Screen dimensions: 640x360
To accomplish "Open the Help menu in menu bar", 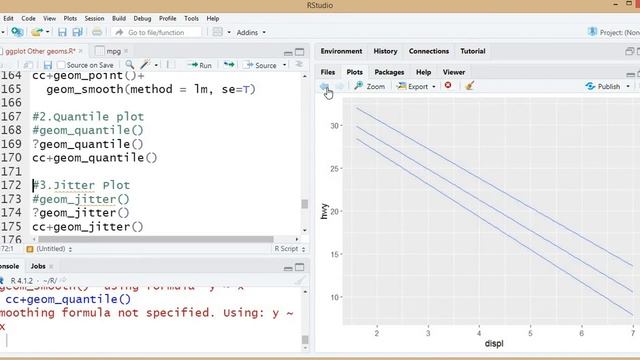I will tap(213, 18).
